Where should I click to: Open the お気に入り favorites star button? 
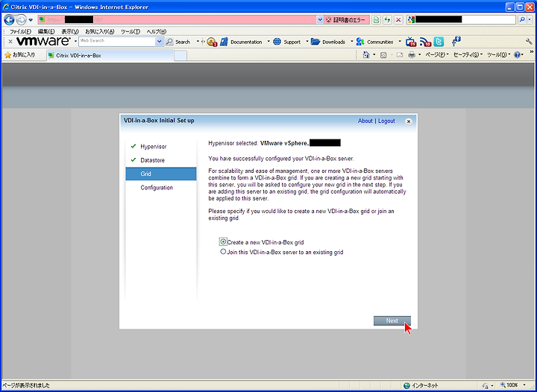tap(20, 54)
